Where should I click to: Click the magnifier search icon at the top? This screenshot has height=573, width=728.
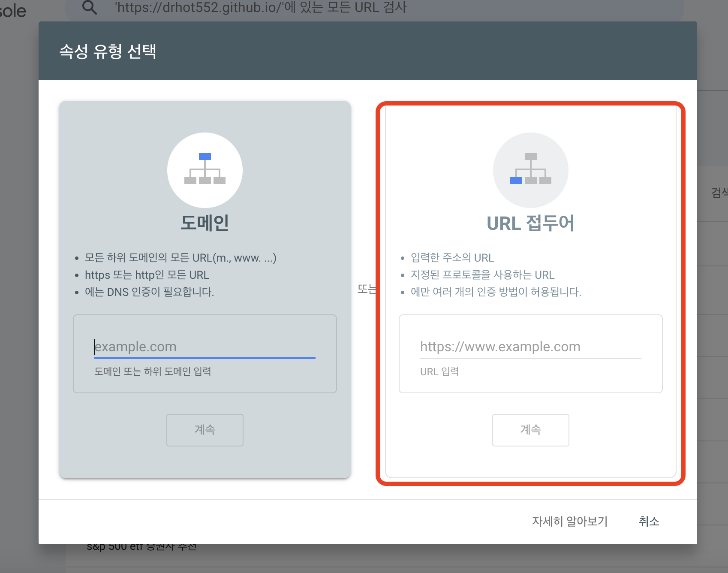pos(89,7)
